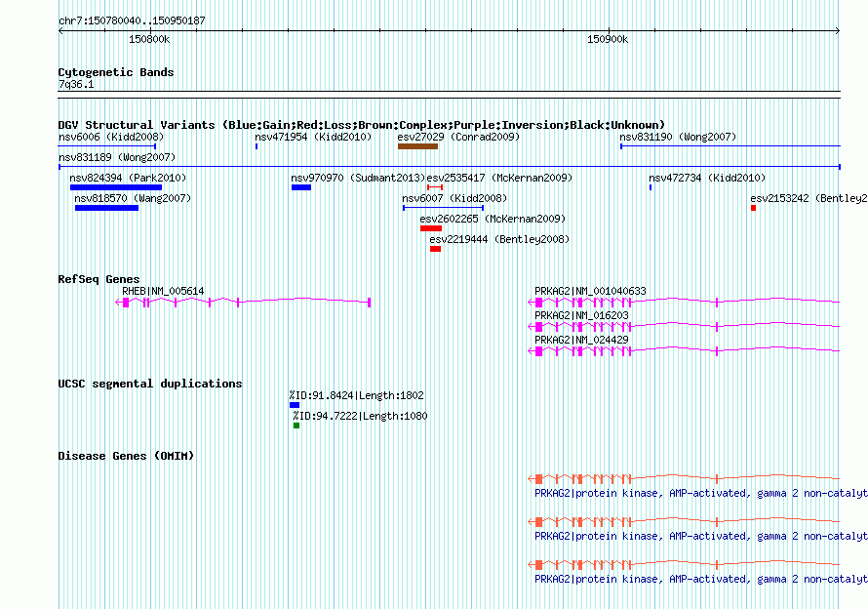Select nsv6007 (Kidd2008) variant label
Viewport: 868px width, 609px height.
click(454, 198)
